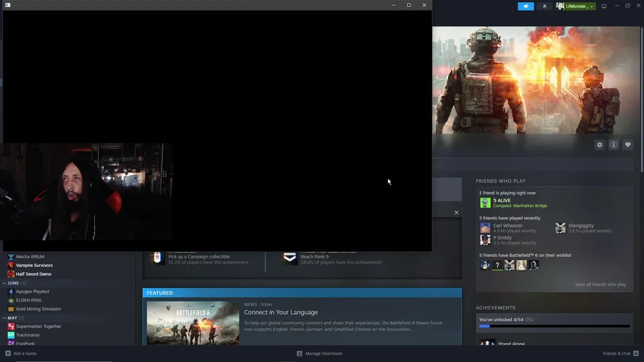Select Apogea Playtest in library list
Image resolution: width=644 pixels, height=362 pixels.
(32, 292)
